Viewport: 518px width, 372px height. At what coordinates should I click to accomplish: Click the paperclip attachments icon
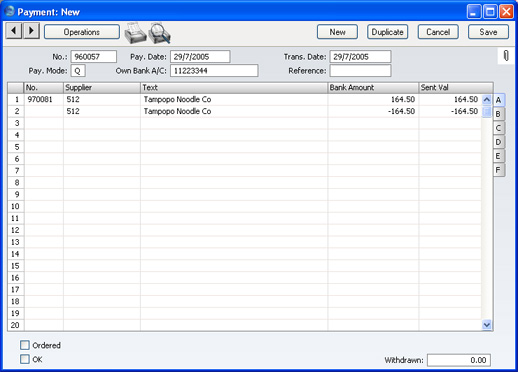[506, 56]
